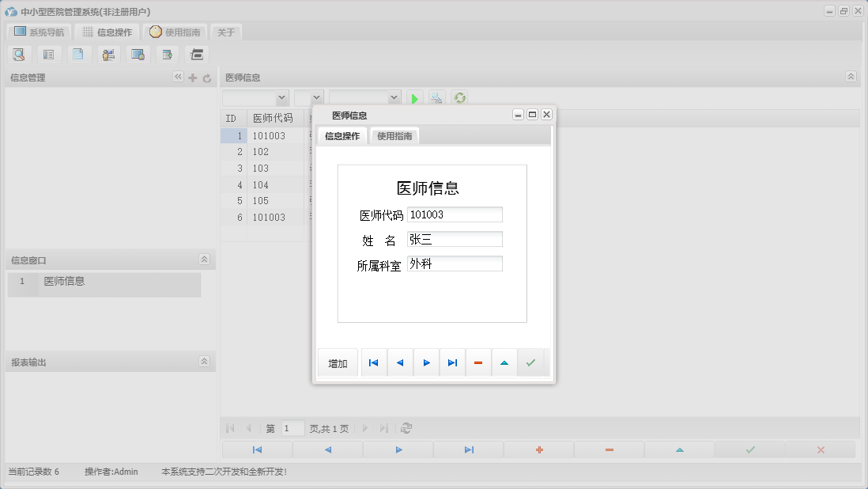Select the search magnifier tool in the toolbar
Image resolution: width=868 pixels, height=489 pixels.
click(x=19, y=54)
